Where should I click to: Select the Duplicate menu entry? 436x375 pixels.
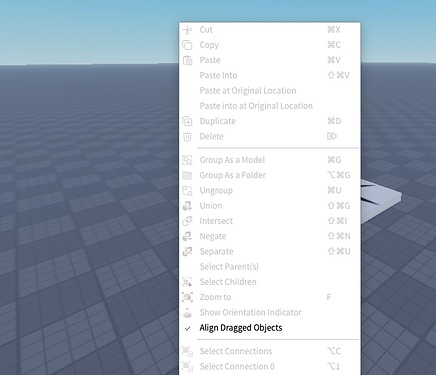[270, 121]
